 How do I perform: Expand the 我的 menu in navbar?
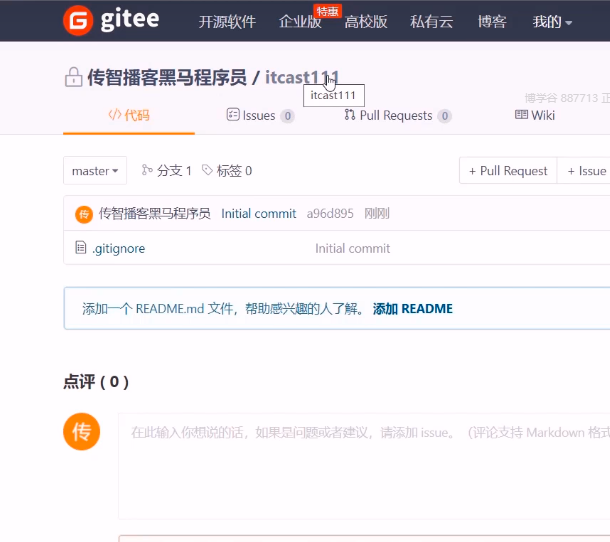(552, 22)
